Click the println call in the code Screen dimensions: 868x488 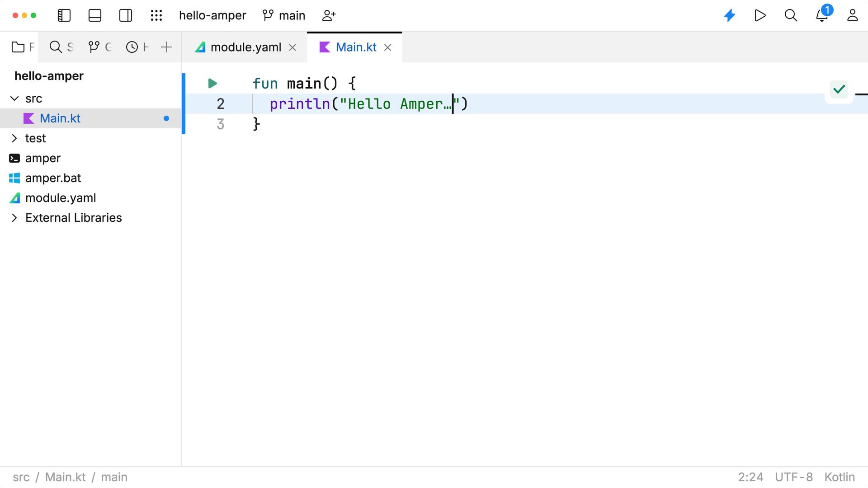[300, 104]
